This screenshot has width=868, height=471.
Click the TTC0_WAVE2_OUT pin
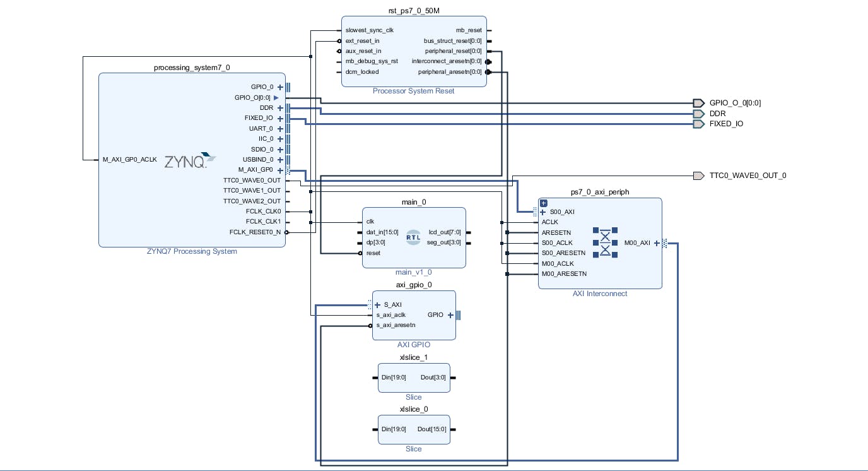[252, 201]
